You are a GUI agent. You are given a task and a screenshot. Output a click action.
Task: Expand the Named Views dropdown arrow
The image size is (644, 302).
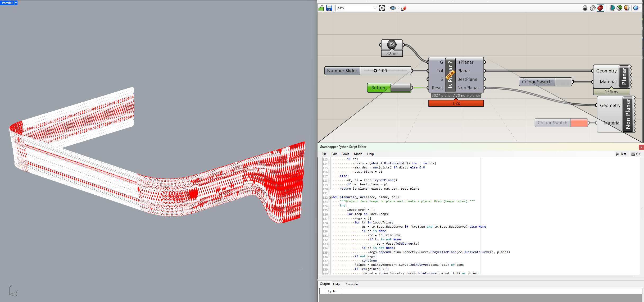point(398,8)
